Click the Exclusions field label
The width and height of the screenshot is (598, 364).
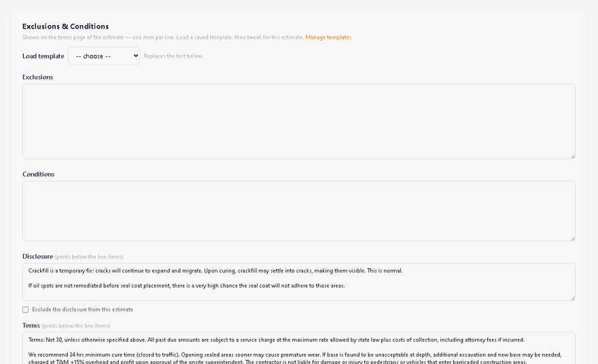(37, 77)
